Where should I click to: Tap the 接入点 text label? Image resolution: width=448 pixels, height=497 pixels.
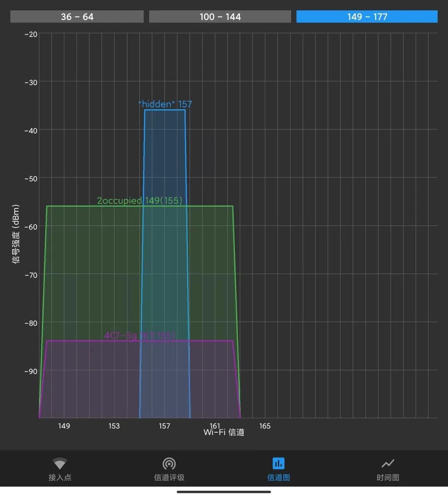tap(60, 477)
